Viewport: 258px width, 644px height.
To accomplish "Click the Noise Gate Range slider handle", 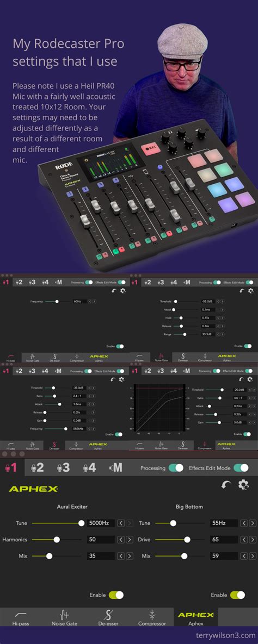I will [x=185, y=334].
